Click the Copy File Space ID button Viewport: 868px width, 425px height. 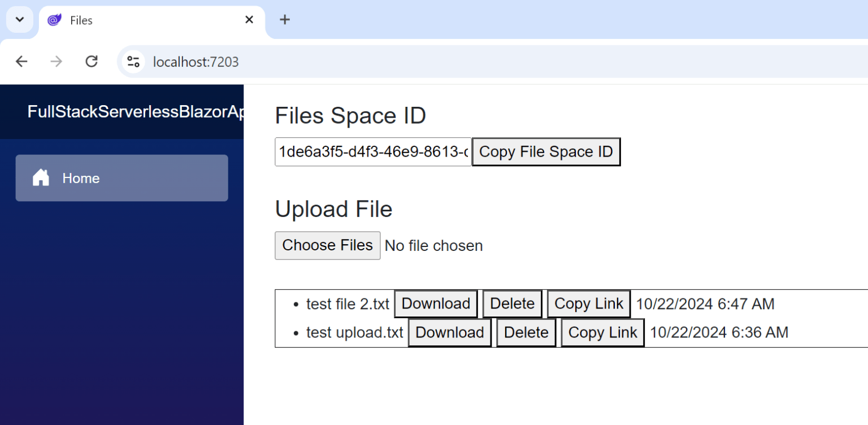tap(545, 151)
